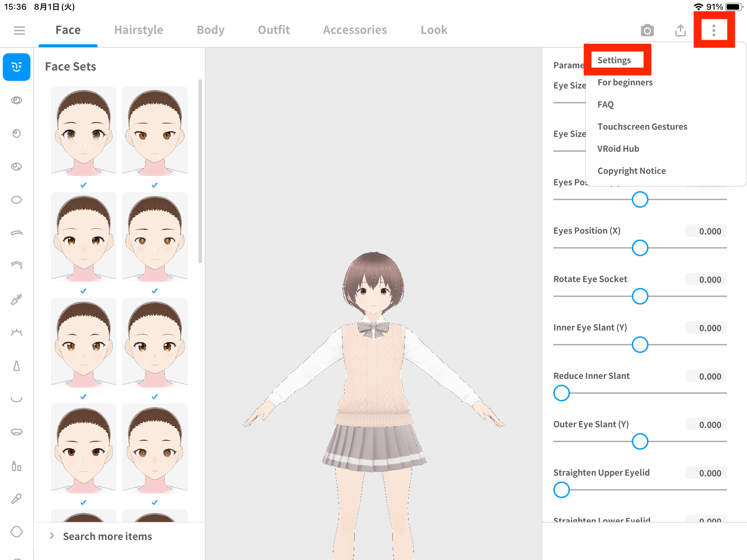The width and height of the screenshot is (747, 560).
Task: Select the fourth-row left face set thumbnail
Action: click(x=84, y=448)
